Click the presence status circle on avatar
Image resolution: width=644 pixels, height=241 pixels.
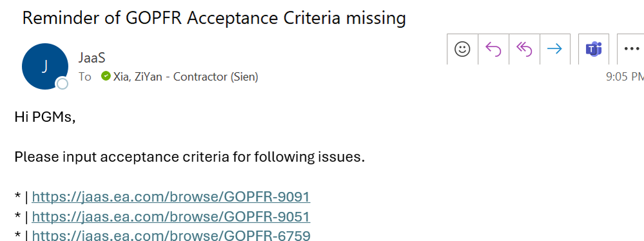click(x=62, y=84)
